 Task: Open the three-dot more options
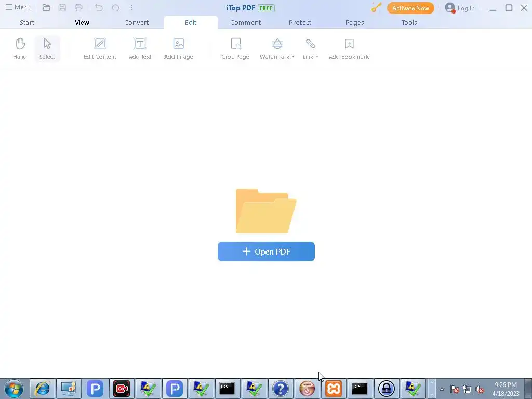[x=131, y=8]
